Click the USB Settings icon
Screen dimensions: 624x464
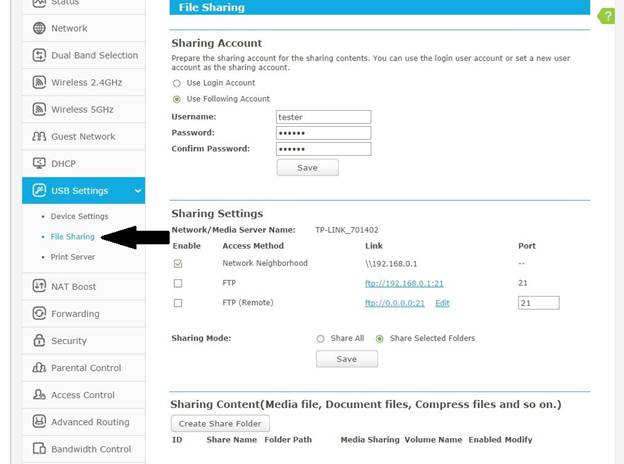pos(39,190)
